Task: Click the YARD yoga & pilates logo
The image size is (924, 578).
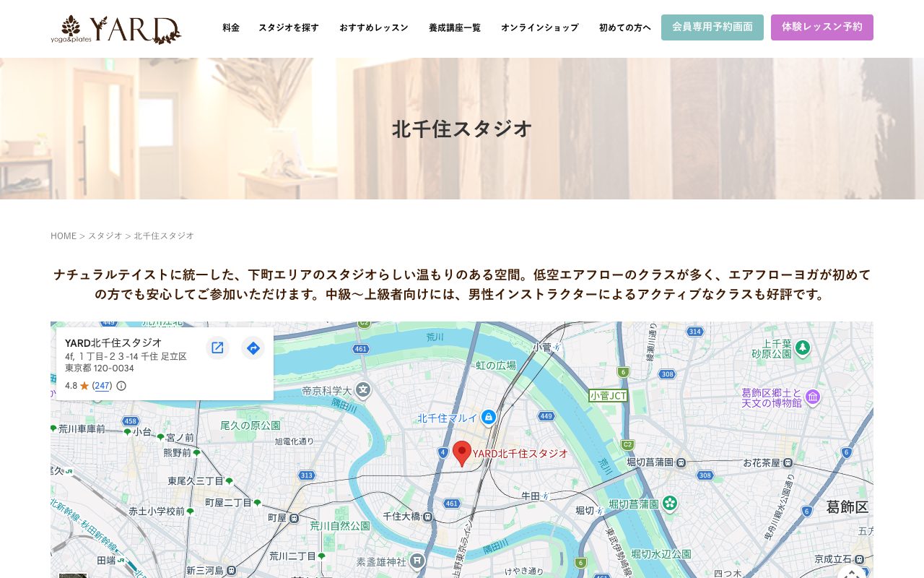Action: [115, 29]
